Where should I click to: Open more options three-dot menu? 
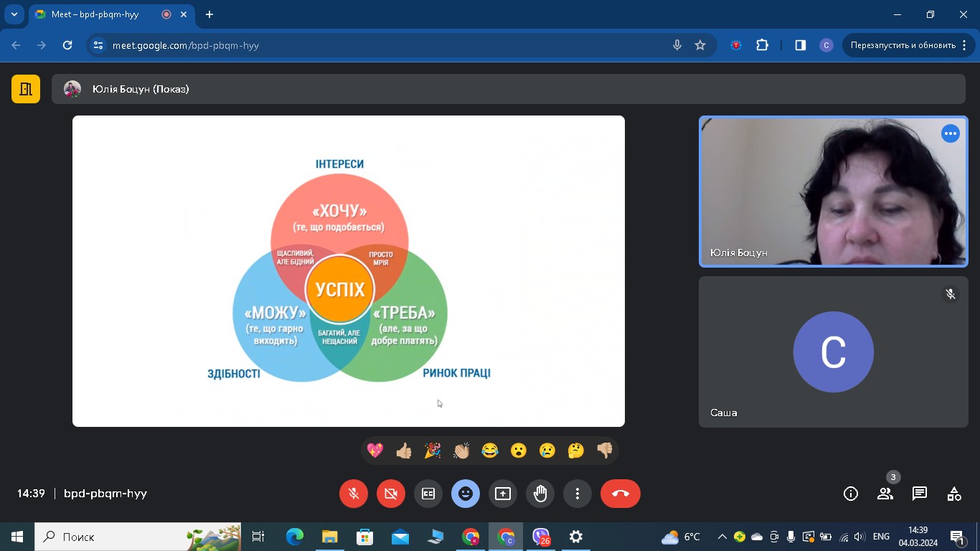click(578, 494)
